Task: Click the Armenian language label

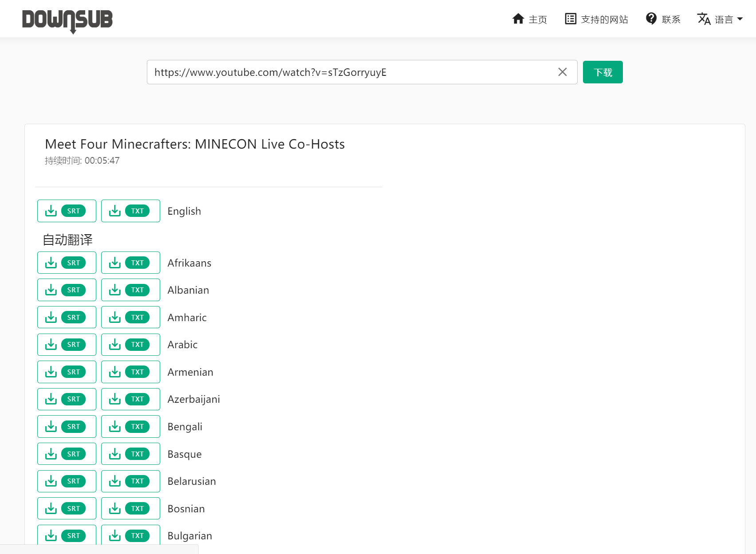Action: tap(190, 372)
